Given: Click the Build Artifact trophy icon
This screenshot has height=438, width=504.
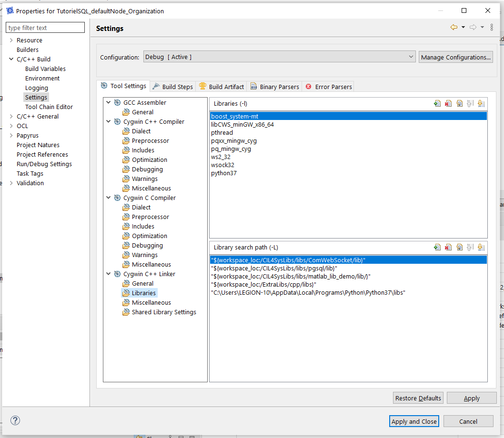Looking at the screenshot, I should pyautogui.click(x=202, y=86).
